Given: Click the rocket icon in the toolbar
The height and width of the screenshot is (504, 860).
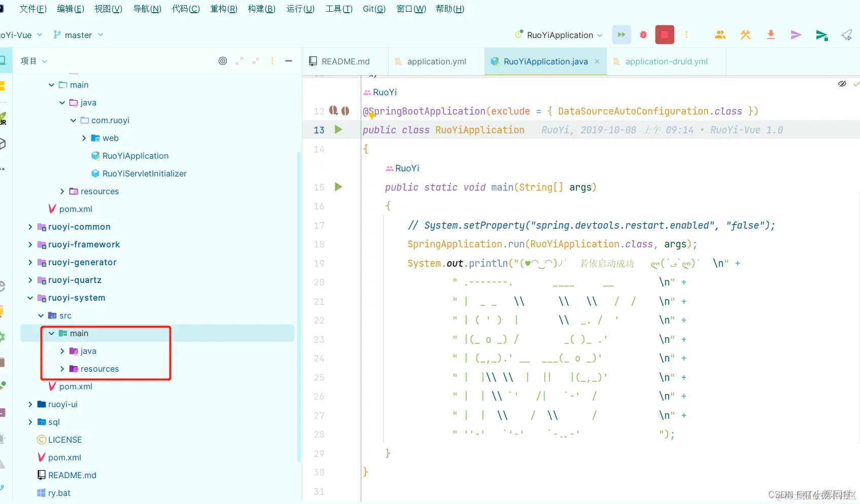Looking at the screenshot, I should (x=847, y=35).
